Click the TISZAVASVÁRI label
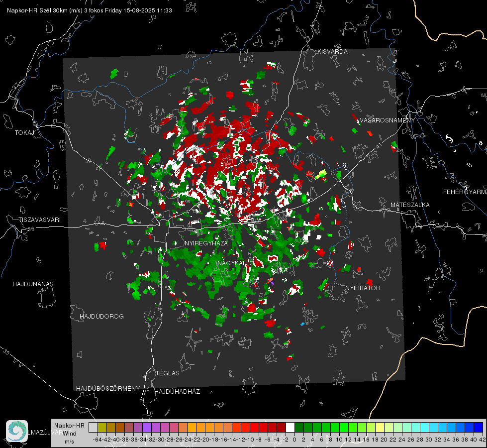This screenshot has width=487, height=448. [x=40, y=220]
